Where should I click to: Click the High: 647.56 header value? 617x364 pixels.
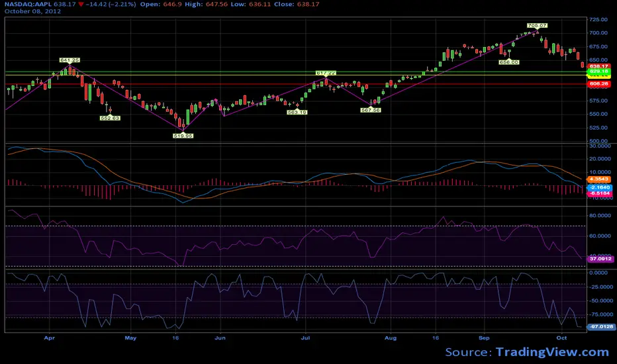click(x=206, y=5)
